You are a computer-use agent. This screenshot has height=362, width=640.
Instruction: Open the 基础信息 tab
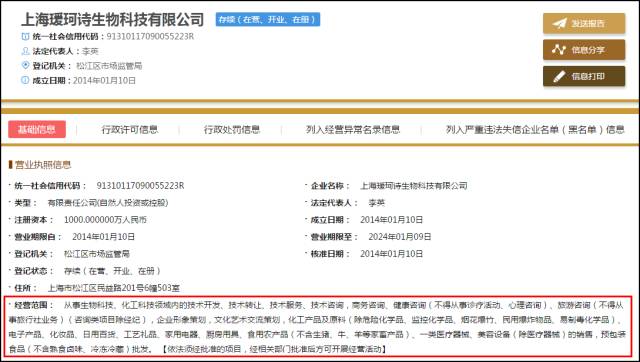pyautogui.click(x=37, y=129)
